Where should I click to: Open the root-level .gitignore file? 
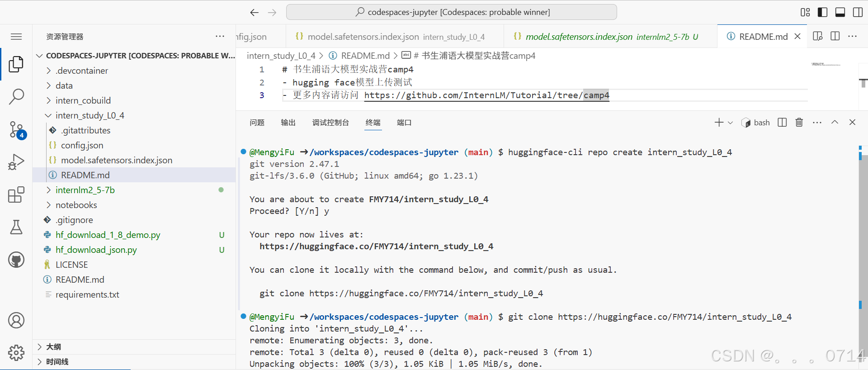tap(134, 220)
